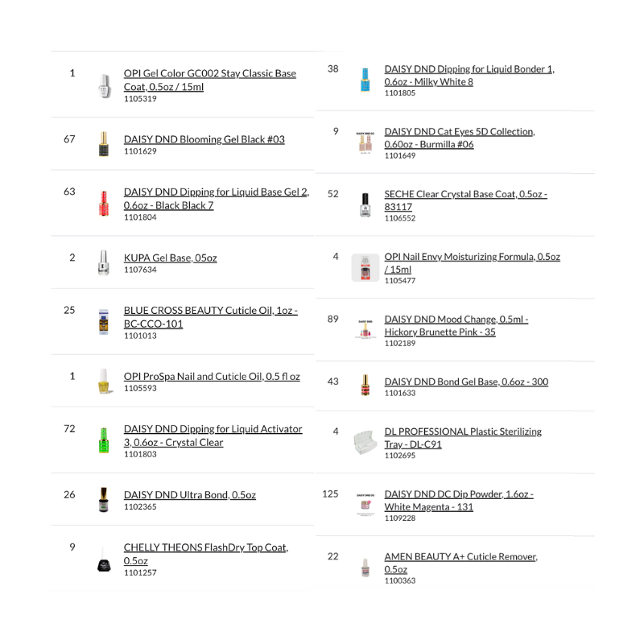The image size is (644, 644).
Task: Click the KUPA Gel Base product image
Action: click(x=103, y=263)
